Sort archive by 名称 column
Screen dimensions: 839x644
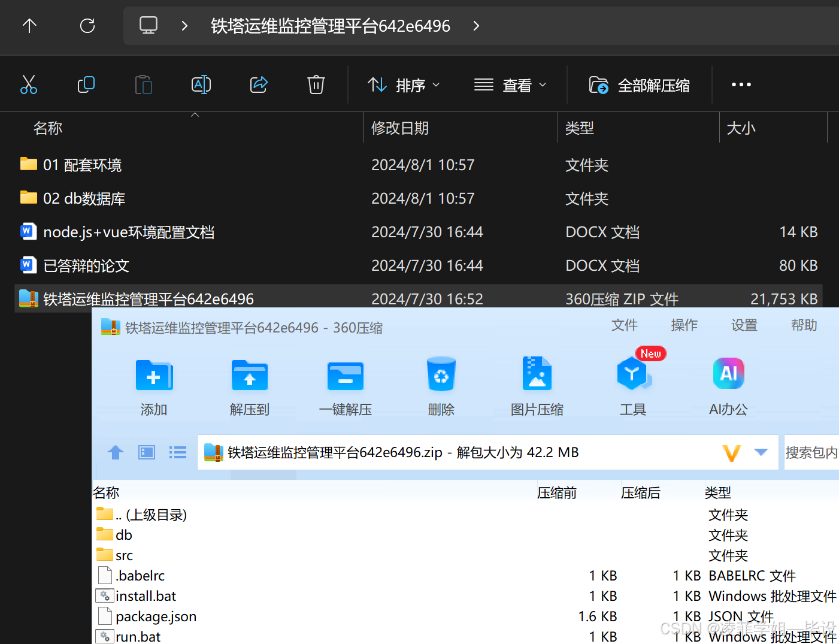pyautogui.click(x=107, y=492)
